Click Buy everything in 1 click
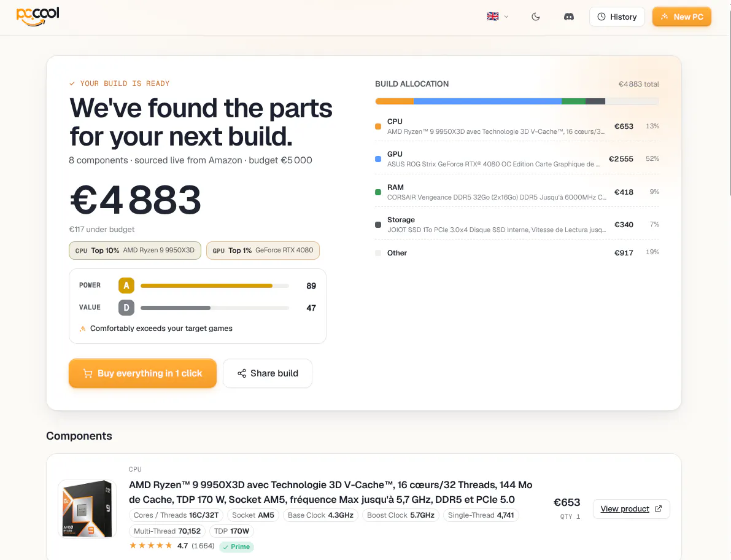This screenshot has width=731, height=560. (142, 373)
